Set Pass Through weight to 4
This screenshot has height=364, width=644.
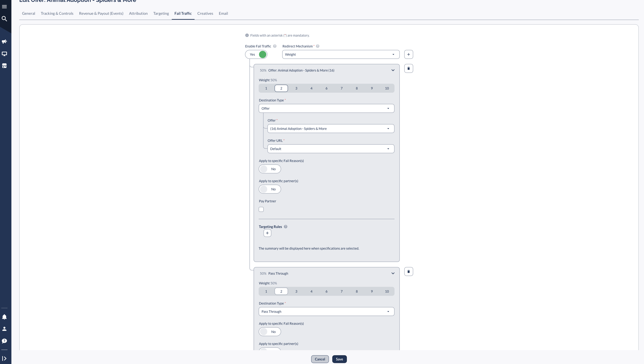coord(311,291)
